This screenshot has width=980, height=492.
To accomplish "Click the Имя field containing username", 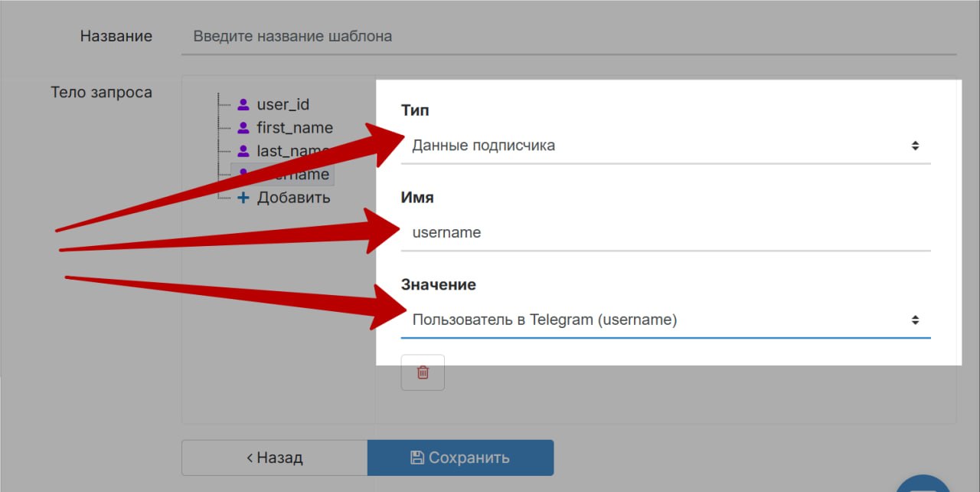I will 665,232.
